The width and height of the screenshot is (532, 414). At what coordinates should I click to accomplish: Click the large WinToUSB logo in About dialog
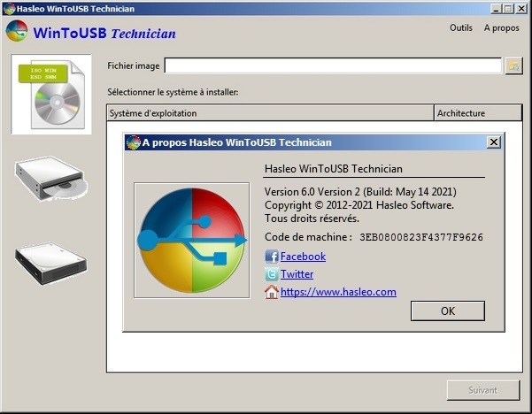[192, 241]
